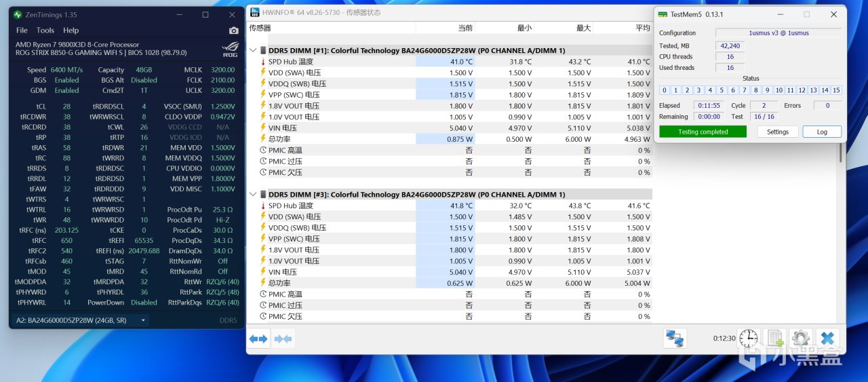This screenshot has height=382, width=868.
Task: Click lightning icon of DIMM #1 VDD (SWA) 电压
Action: (263, 73)
